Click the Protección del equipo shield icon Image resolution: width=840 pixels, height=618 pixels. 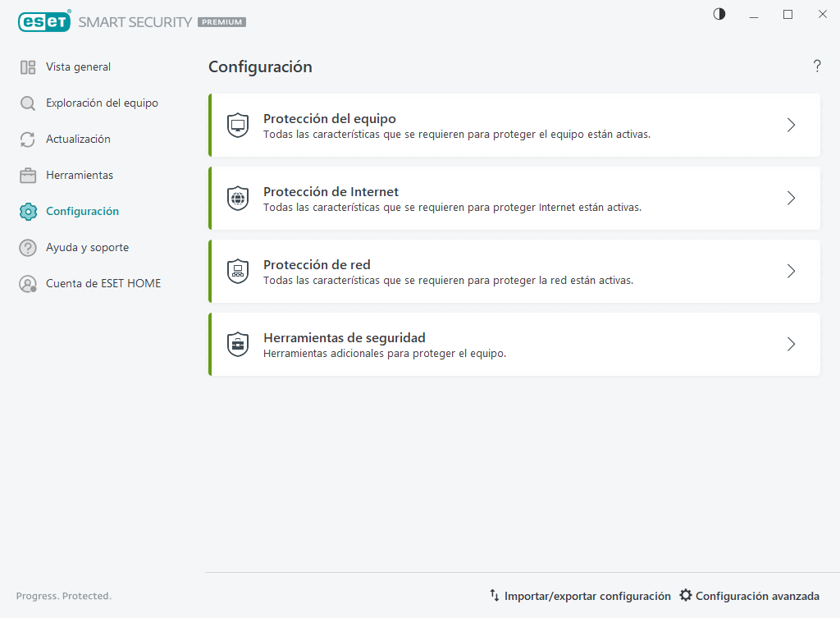coord(238,126)
